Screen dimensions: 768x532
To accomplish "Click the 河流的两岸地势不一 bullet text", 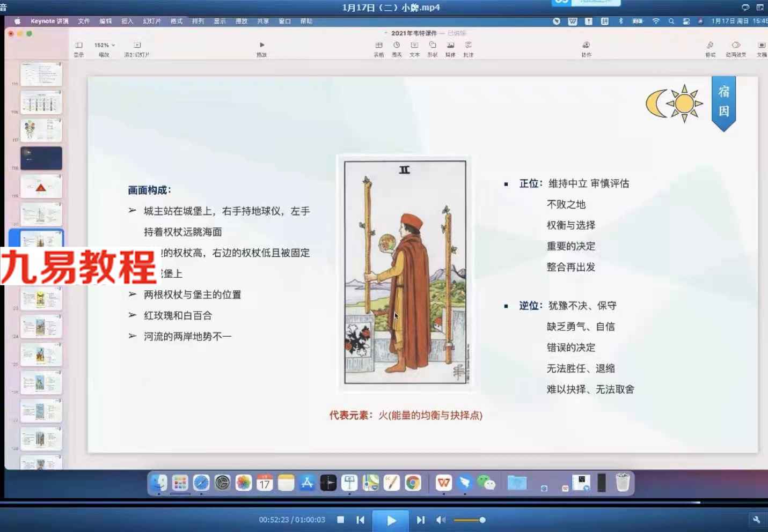I will pyautogui.click(x=187, y=336).
